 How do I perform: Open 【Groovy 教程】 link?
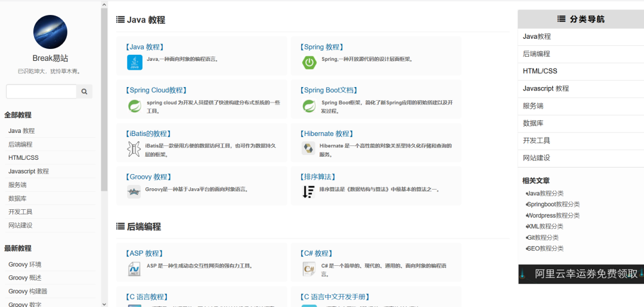point(148,177)
